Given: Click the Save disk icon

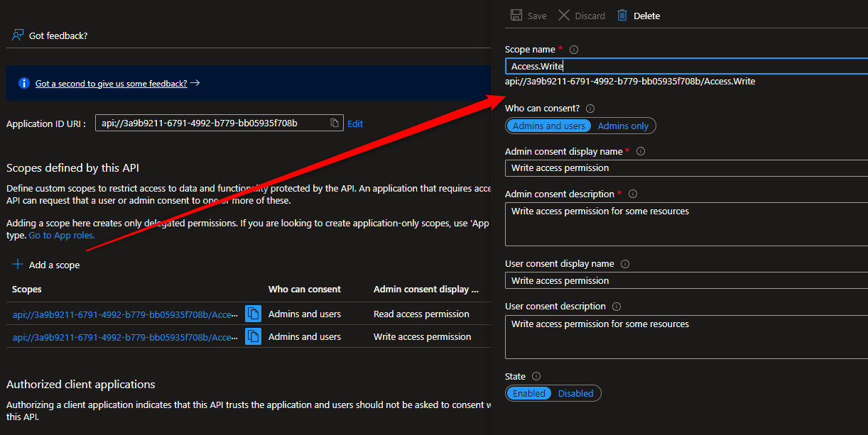Looking at the screenshot, I should [516, 16].
